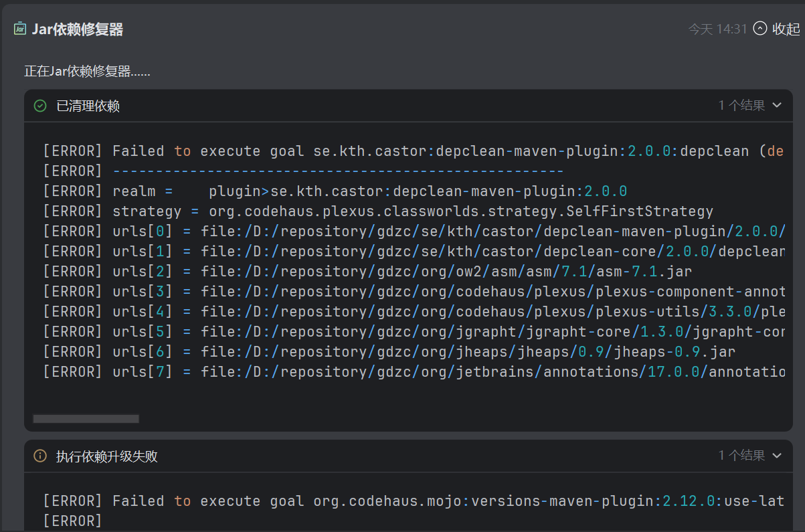Collapse 已清理依赖 section using its chevron

coord(777,105)
